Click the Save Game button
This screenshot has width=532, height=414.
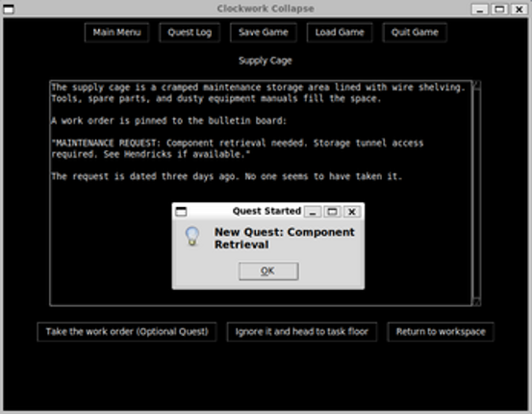(x=264, y=33)
